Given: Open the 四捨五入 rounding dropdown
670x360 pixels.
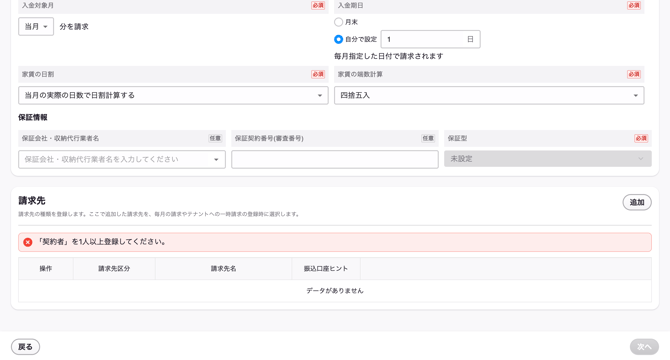Looking at the screenshot, I should (x=489, y=95).
